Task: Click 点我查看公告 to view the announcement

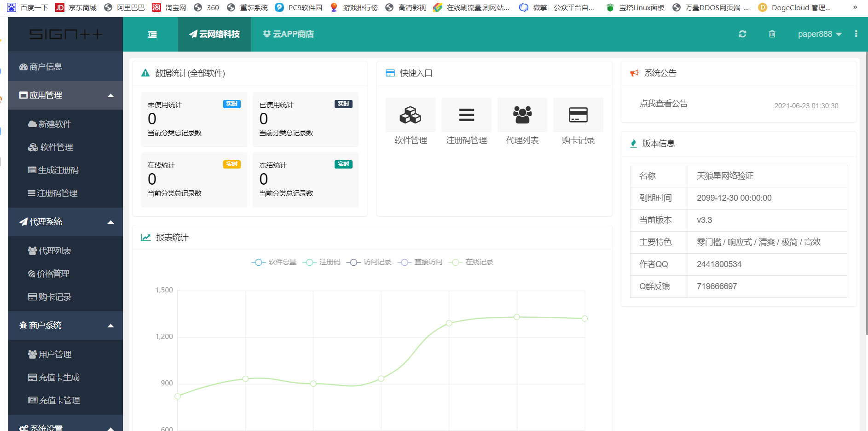Action: (664, 103)
